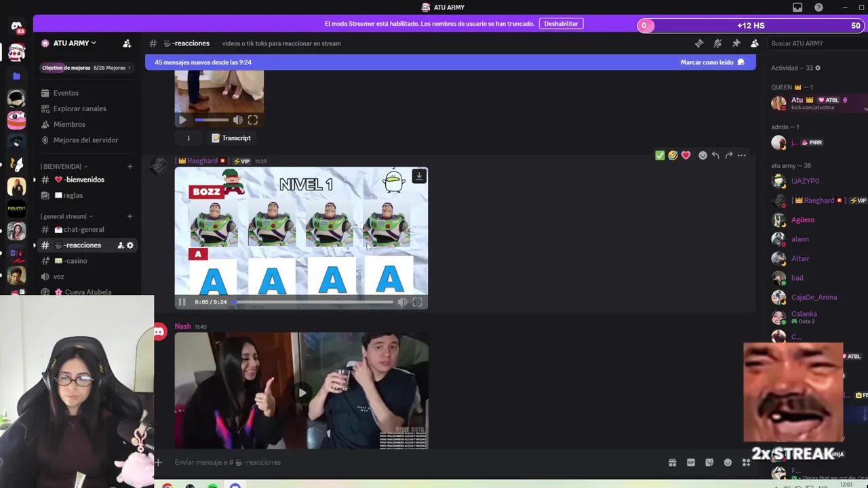Forward Raeghard's message arrow icon
868x488 pixels.
[x=728, y=155]
